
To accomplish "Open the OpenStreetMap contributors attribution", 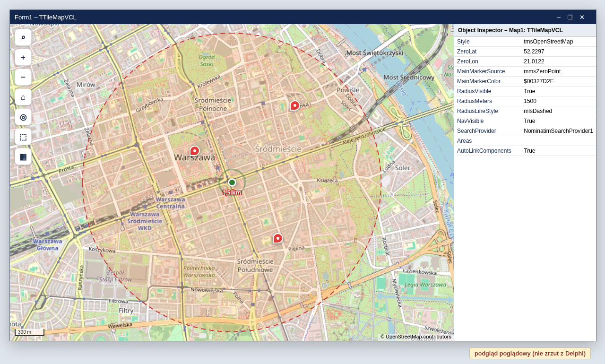I will click(x=416, y=337).
